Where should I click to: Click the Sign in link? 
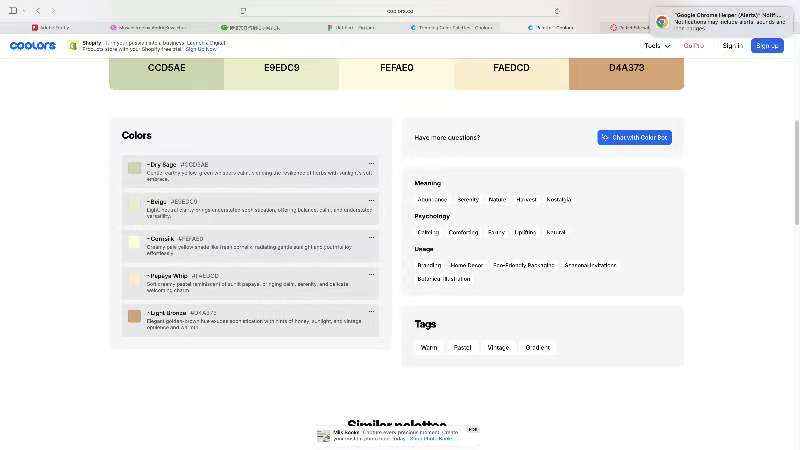point(732,45)
